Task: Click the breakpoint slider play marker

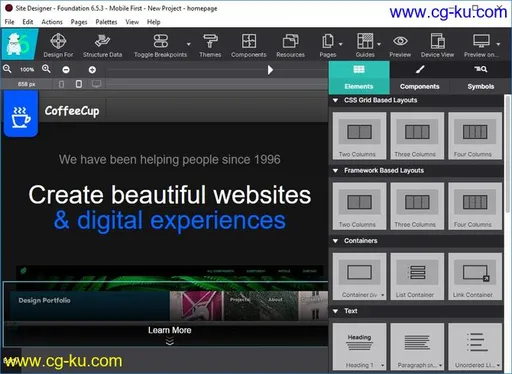Action: pyautogui.click(x=270, y=70)
